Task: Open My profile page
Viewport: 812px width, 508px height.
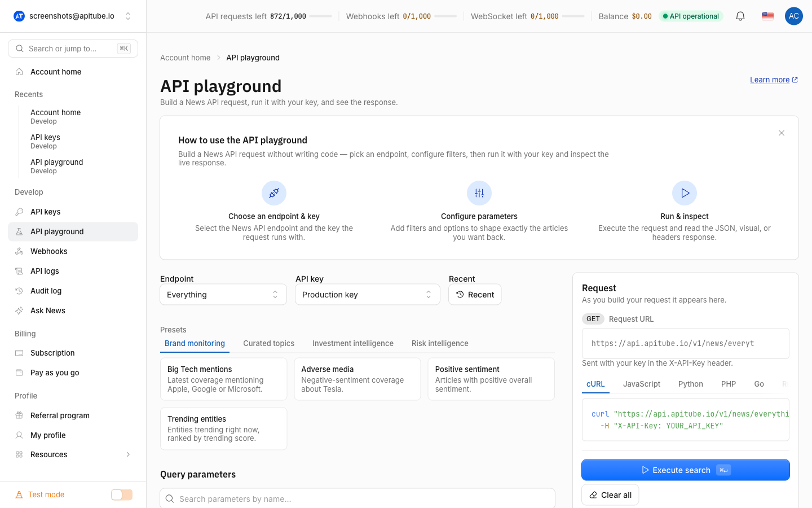Action: click(73, 435)
